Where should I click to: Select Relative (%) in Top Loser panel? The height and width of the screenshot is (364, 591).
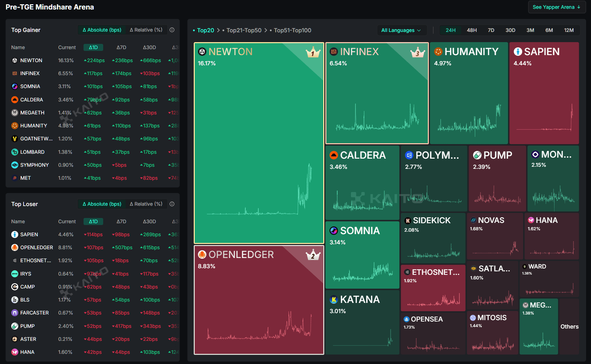tap(146, 204)
